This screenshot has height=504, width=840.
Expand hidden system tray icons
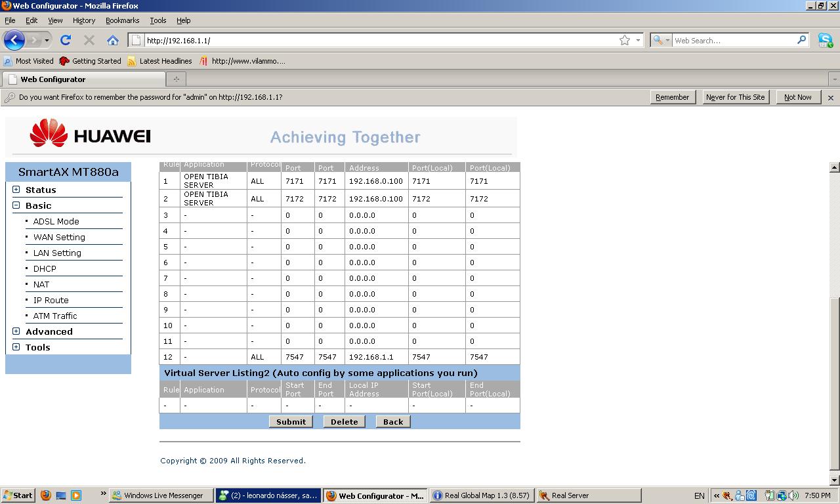click(x=717, y=495)
